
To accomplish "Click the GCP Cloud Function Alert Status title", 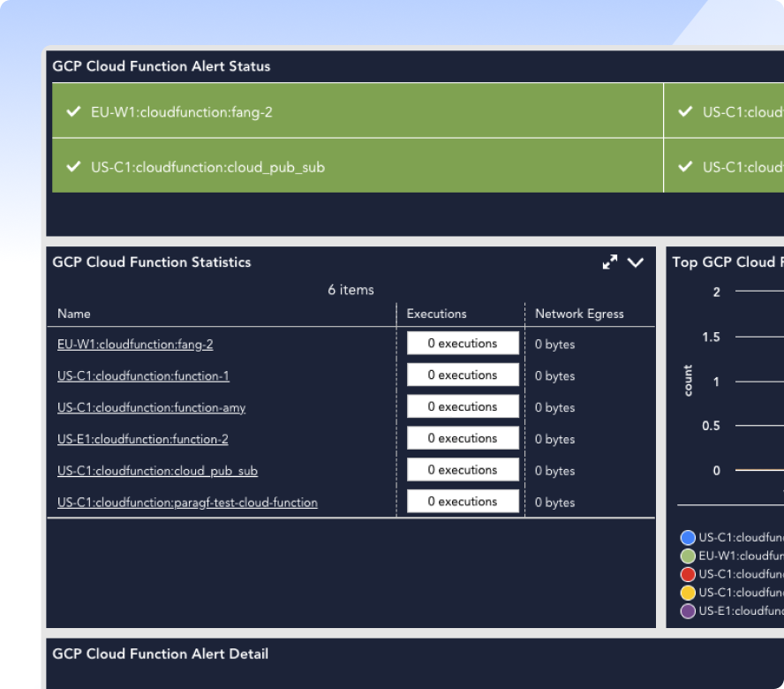I will tap(161, 66).
